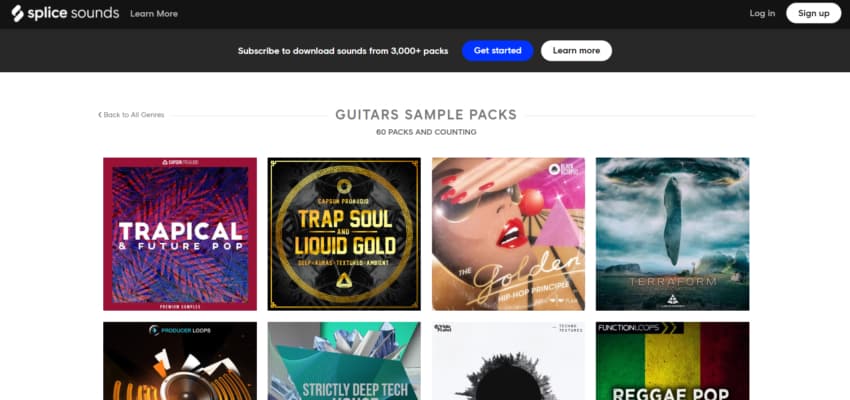Viewport: 850px width, 400px height.
Task: Open the Techno Textures pack
Action: [508, 361]
